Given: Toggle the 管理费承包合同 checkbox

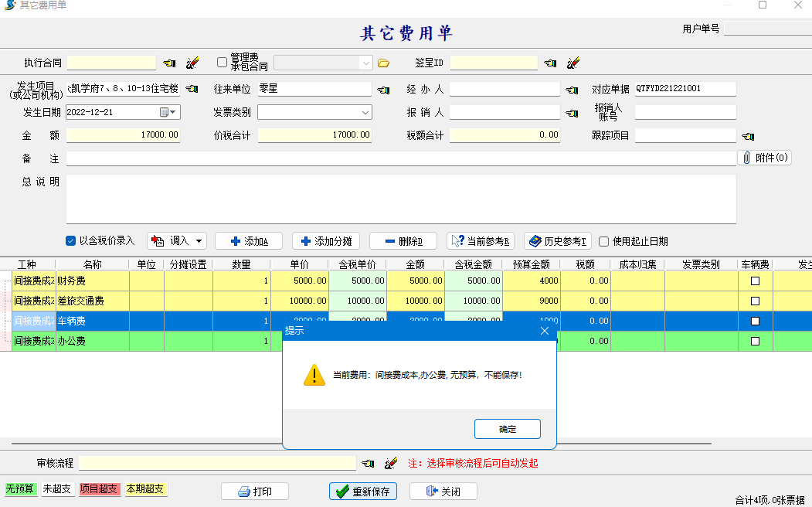Looking at the screenshot, I should pyautogui.click(x=223, y=62).
